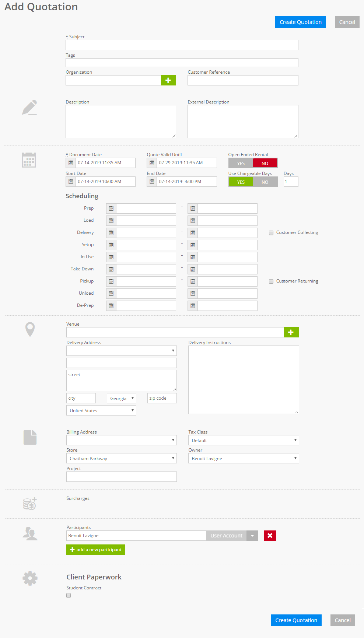Viewport: 364px width, 638px height.
Task: Enable the Customer Returning checkbox
Action: [271, 281]
